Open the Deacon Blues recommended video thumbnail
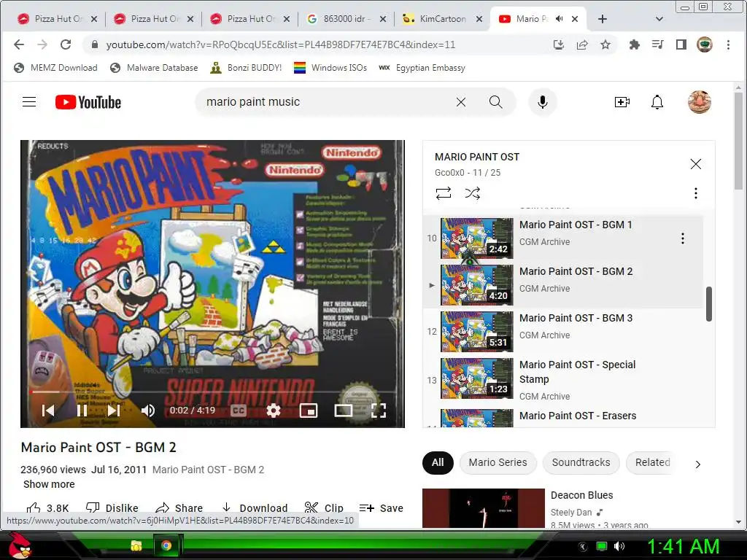This screenshot has width=747, height=560. 483,508
